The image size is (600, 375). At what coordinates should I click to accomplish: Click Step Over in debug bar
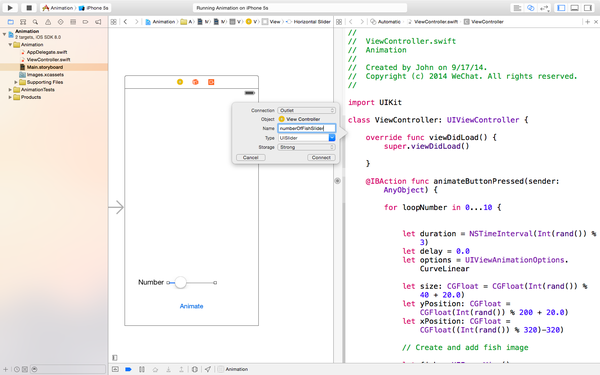pos(155,369)
